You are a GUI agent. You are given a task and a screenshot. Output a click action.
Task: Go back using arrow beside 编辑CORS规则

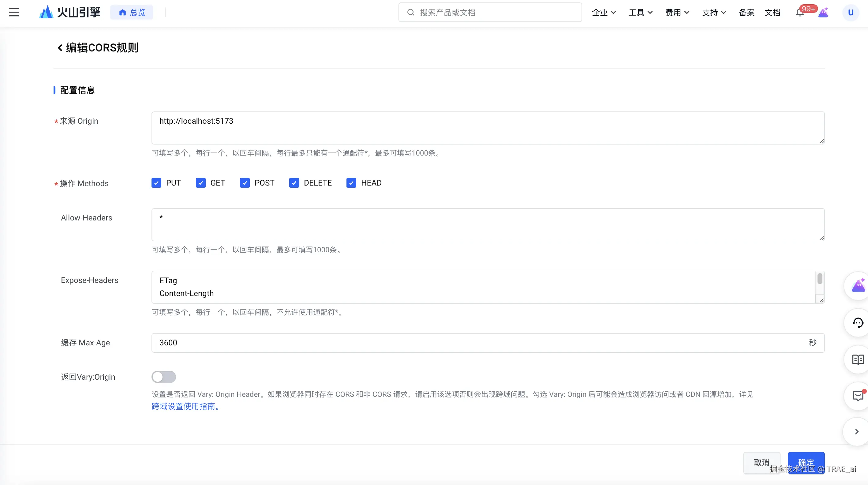tap(60, 48)
